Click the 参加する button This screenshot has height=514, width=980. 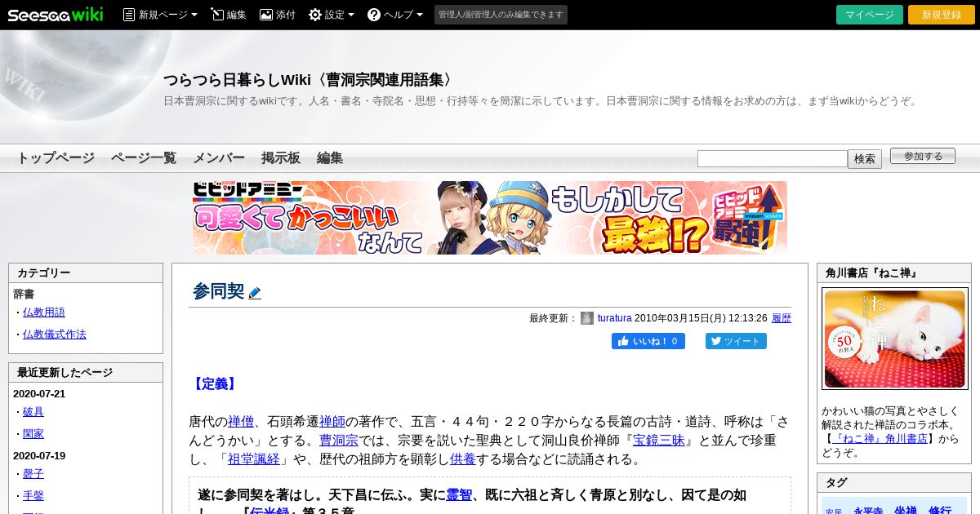pos(923,156)
